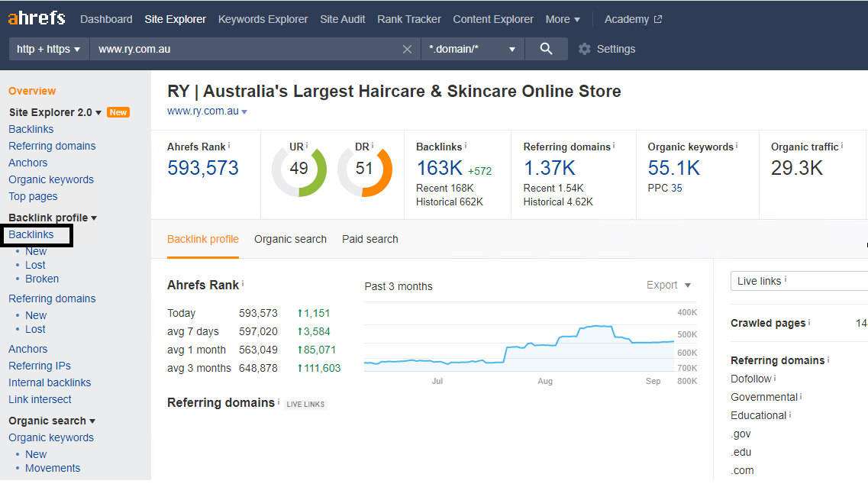Viewport: 868px width, 500px height.
Task: Click info icon next to Live links
Action: 786,279
